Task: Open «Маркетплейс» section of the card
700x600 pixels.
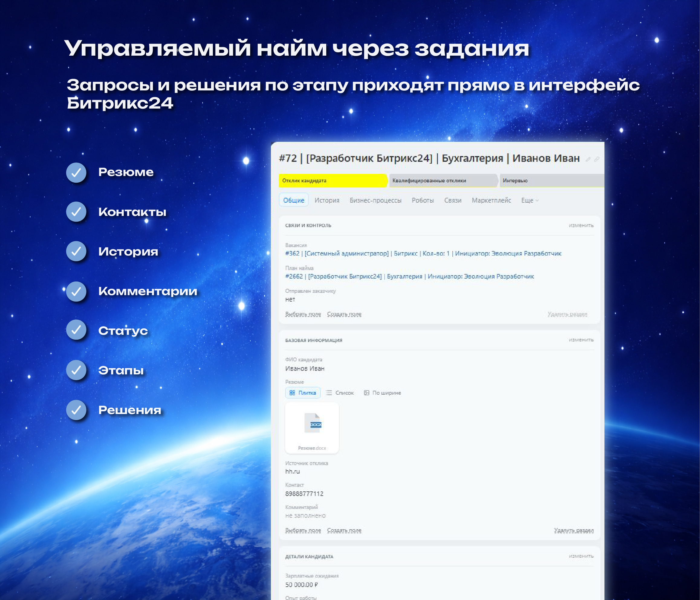Action: [492, 200]
